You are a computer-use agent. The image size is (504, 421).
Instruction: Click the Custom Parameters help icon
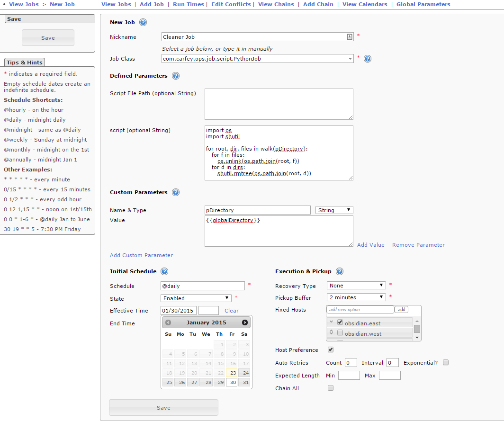click(176, 192)
